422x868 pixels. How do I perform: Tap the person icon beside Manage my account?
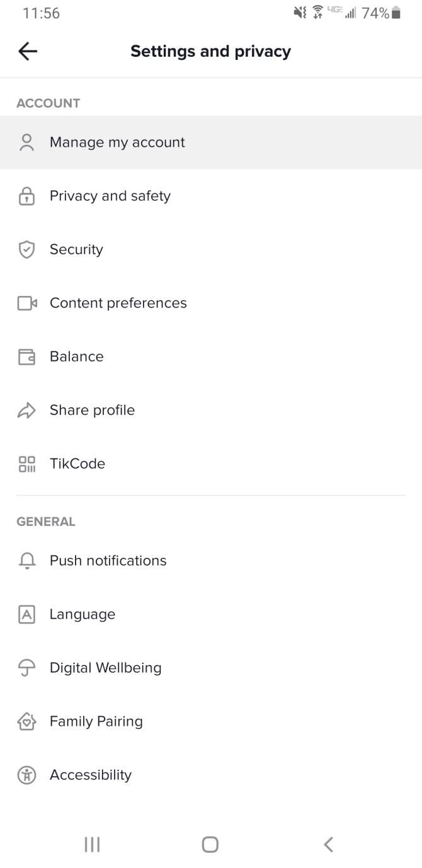tap(26, 142)
